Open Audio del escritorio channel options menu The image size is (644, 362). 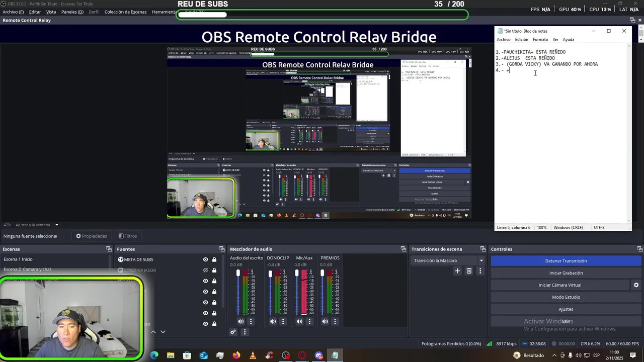pyautogui.click(x=251, y=322)
